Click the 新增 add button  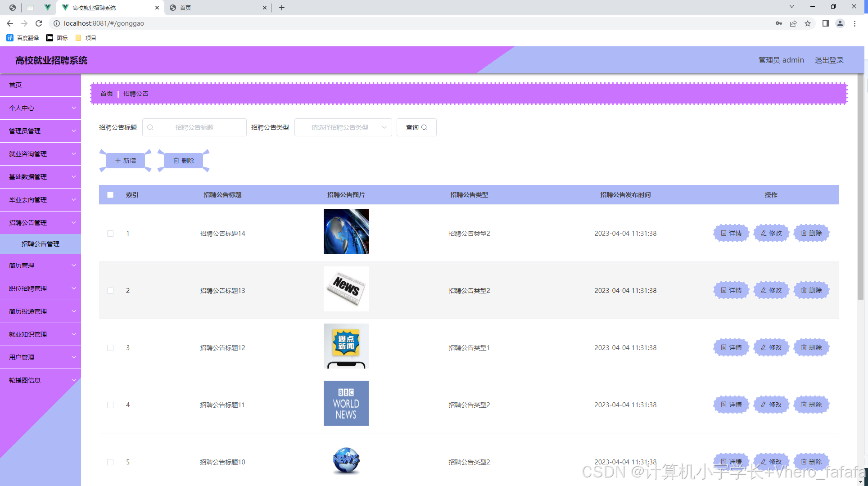point(126,161)
